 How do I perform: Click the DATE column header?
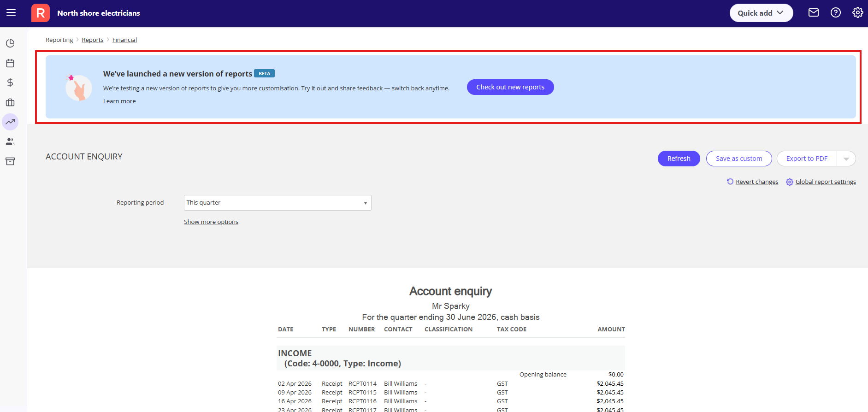286,330
